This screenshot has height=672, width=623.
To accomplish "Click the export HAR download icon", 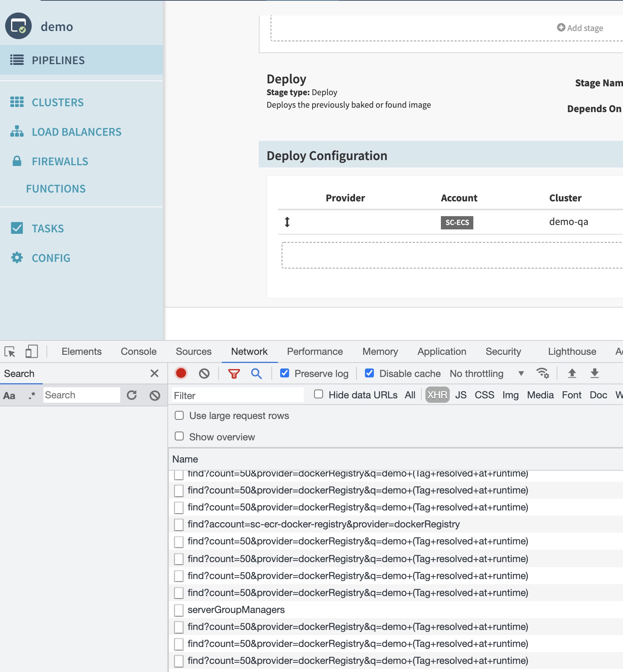I will (x=594, y=373).
